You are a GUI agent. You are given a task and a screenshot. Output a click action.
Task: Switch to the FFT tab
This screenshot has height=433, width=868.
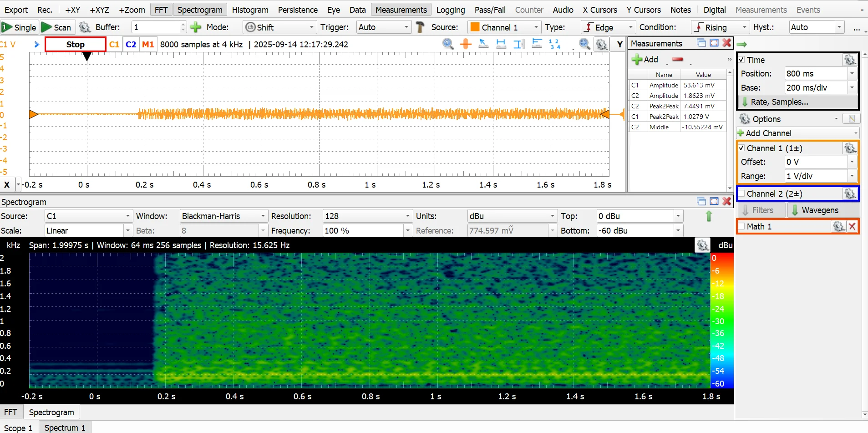10,412
